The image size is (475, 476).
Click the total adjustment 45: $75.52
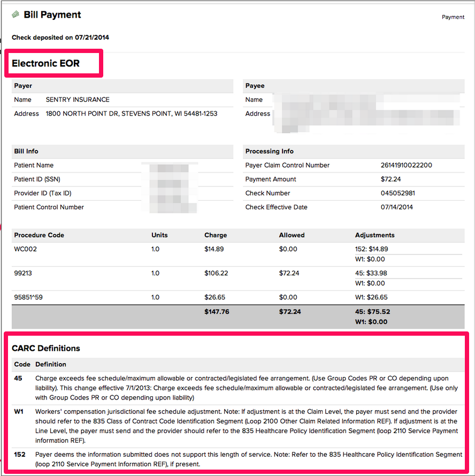point(373,312)
